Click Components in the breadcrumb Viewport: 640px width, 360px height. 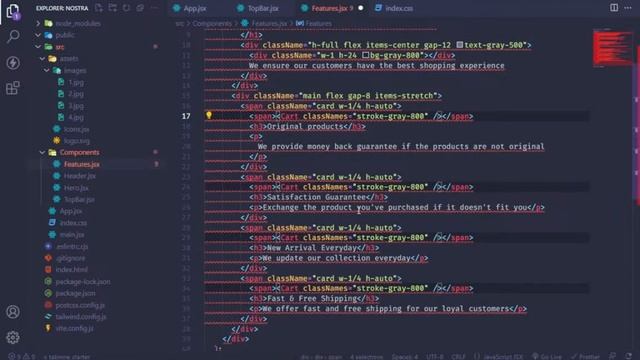[212, 24]
